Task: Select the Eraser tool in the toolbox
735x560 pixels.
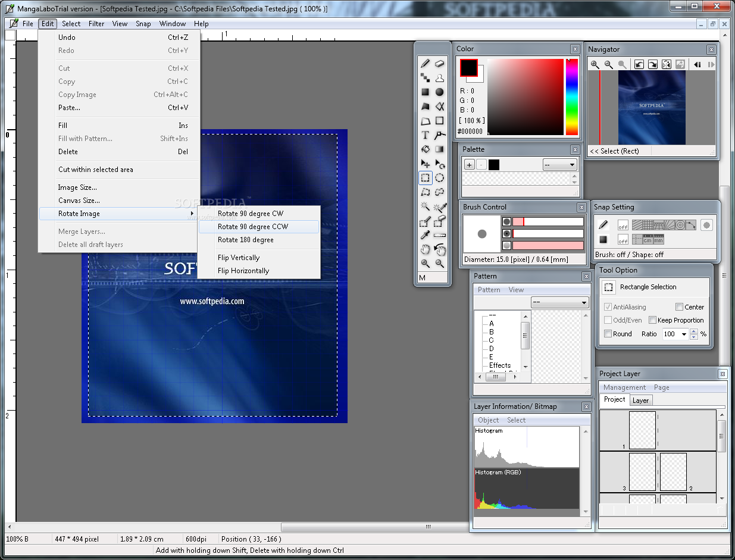Action: pos(439,63)
